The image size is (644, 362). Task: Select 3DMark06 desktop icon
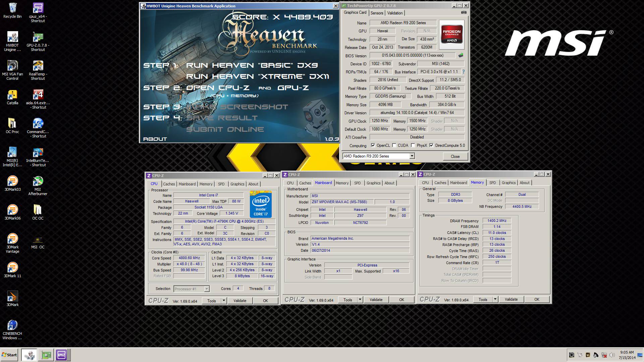coord(12,213)
